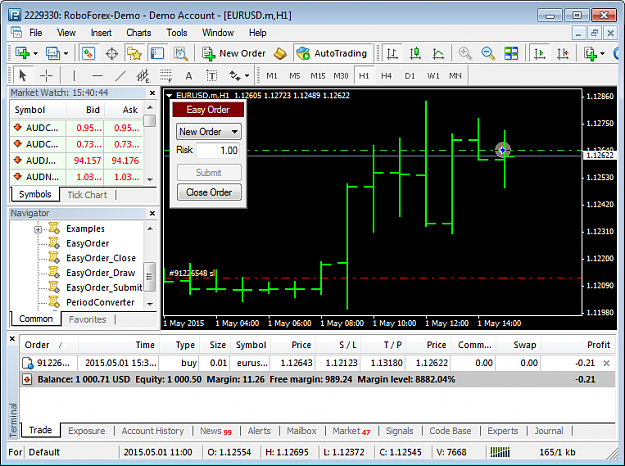The width and height of the screenshot is (625, 466).
Task: Select the trendline drawing tool
Action: [120, 75]
